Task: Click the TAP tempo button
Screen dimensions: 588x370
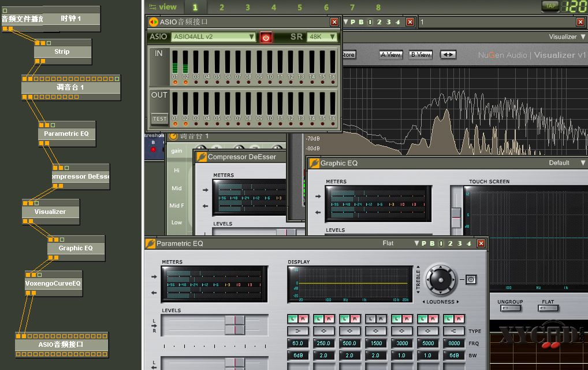Action: [550, 6]
